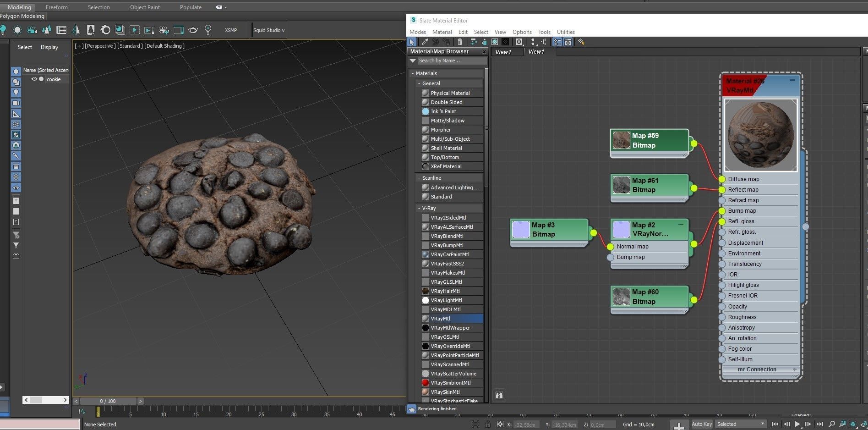Click the sun light icon in main toolbar
This screenshot has width=868, height=430.
(17, 30)
